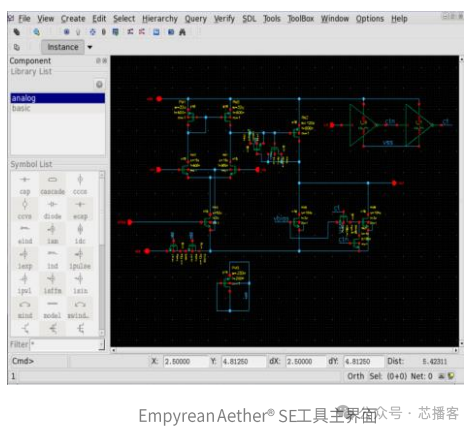Image resolution: width=474 pixels, height=432 pixels.
Task: Click the canvas horizontal scrollbar right arrow
Action: coord(456,350)
